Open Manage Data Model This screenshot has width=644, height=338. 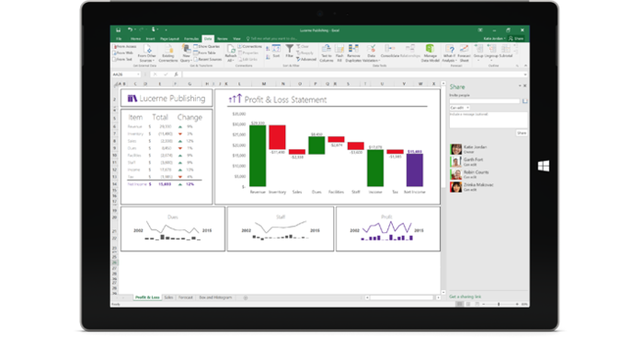point(430,53)
